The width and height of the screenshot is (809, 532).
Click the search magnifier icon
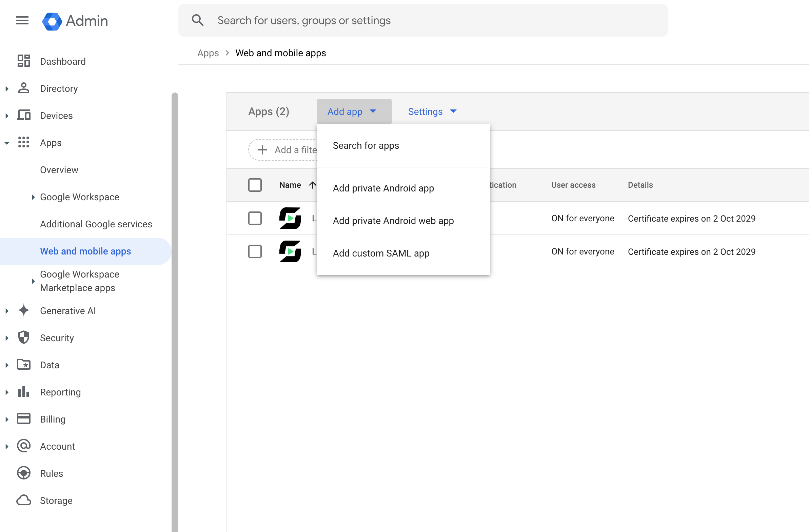tap(197, 20)
